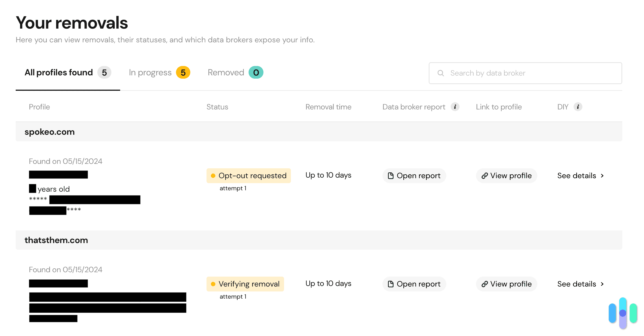Click the In progress count badge 5
Viewport: 644px width, 336px height.
click(183, 73)
